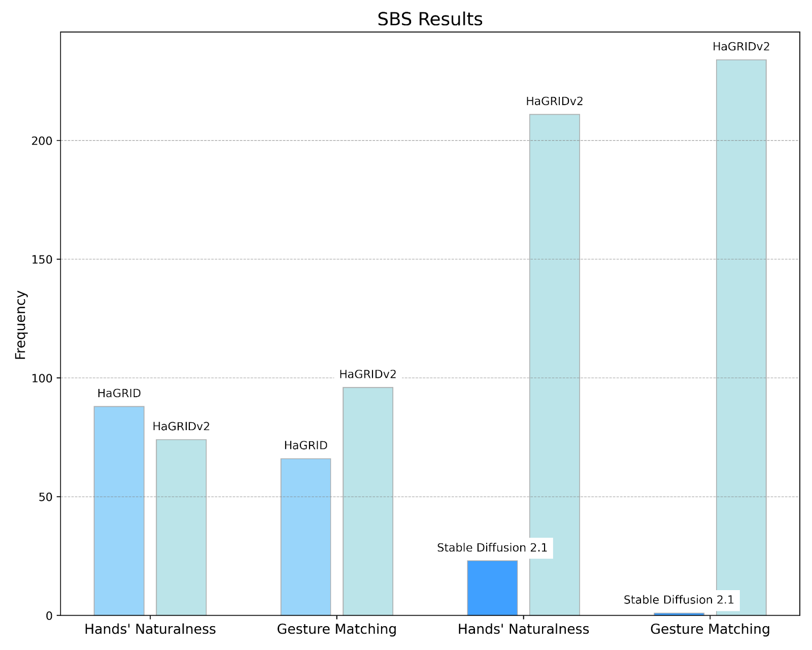Click "Hands' Naturalness" label under the HaGRID bars
The image size is (812, 650).
(x=150, y=630)
